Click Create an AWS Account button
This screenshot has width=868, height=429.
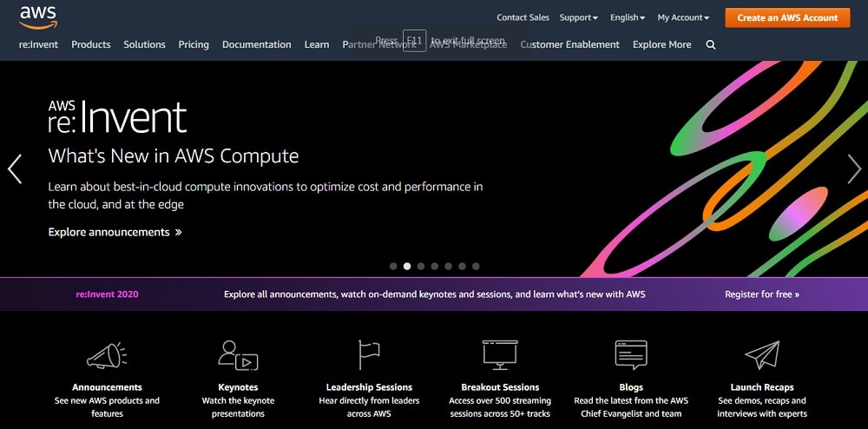[788, 17]
